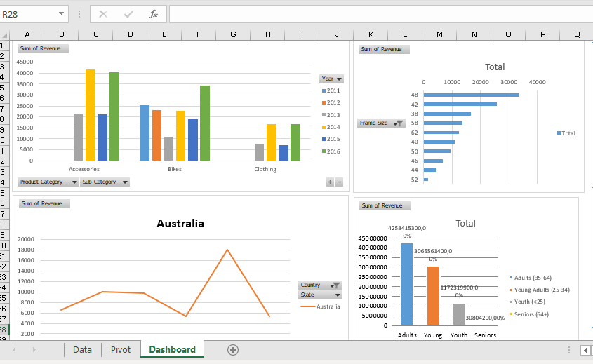The image size is (593, 364).
Task: Expand the Name Box dropdown arrow
Action: [62, 14]
